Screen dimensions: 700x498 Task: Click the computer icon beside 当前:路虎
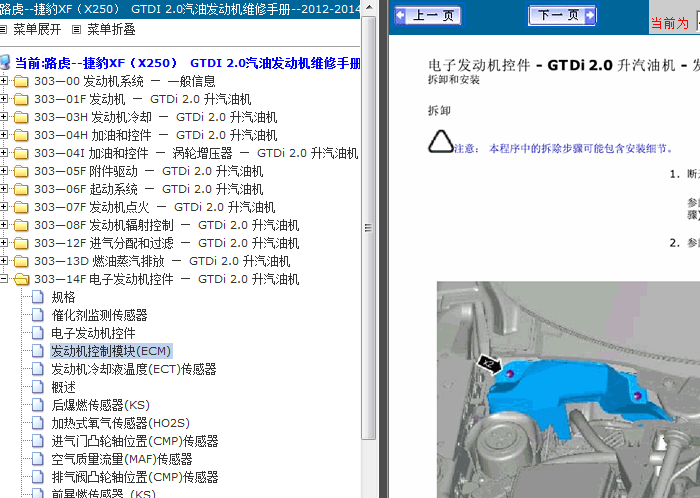[5, 63]
